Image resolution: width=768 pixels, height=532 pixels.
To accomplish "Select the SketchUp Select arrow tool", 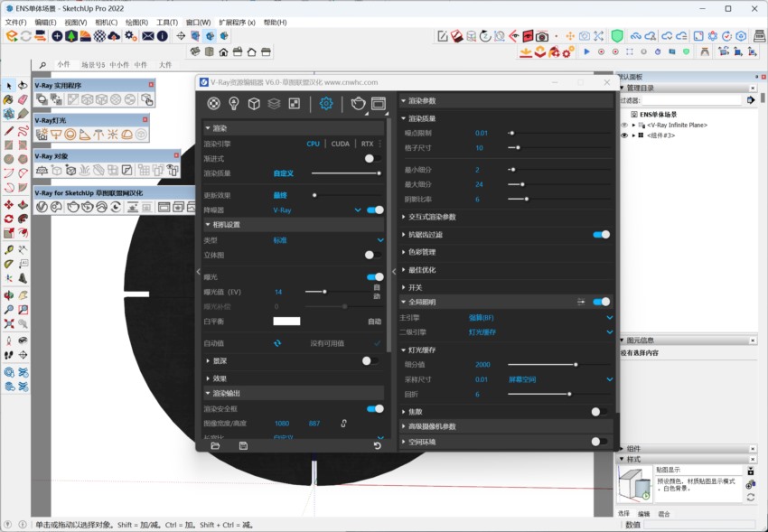I will [9, 86].
